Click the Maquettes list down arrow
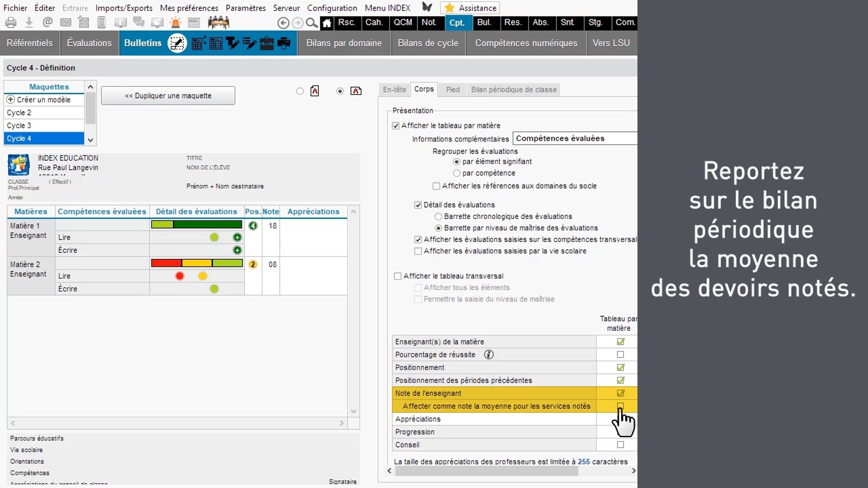Viewport: 868px width, 488px height. (90, 140)
